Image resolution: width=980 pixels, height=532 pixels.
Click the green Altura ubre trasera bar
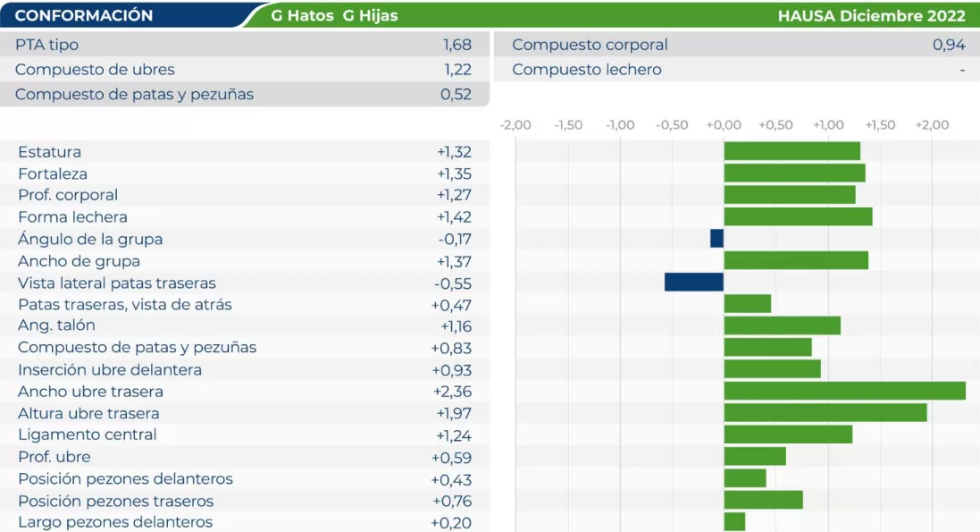pos(825,412)
